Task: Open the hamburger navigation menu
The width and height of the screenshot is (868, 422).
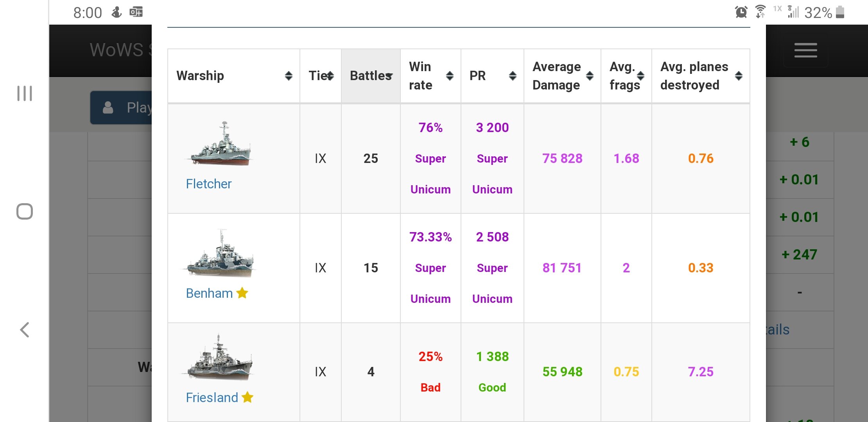Action: 805,50
